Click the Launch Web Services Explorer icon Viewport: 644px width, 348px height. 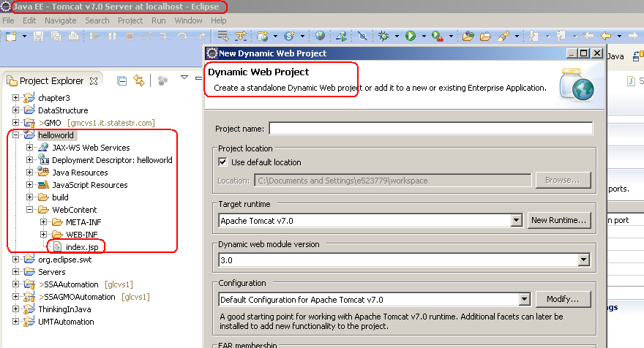[341, 36]
